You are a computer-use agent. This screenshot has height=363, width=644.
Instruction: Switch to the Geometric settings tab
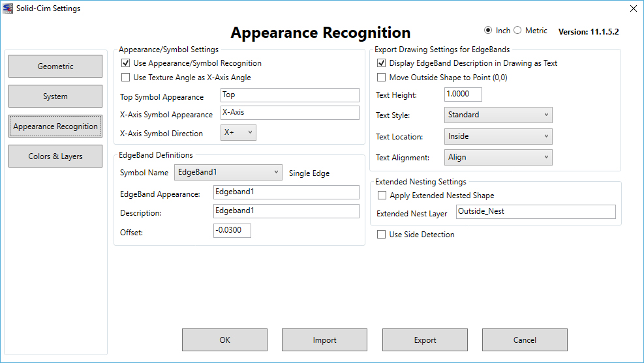click(x=55, y=66)
